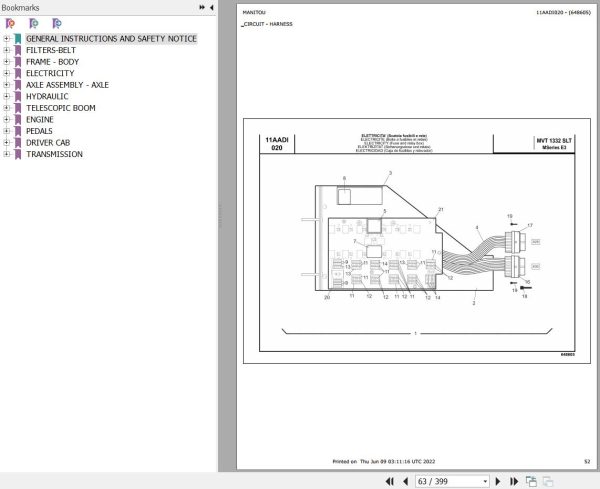Open the AXLE ASSEMBLY - AXLE bookmark
This screenshot has width=600, height=489.
67,85
